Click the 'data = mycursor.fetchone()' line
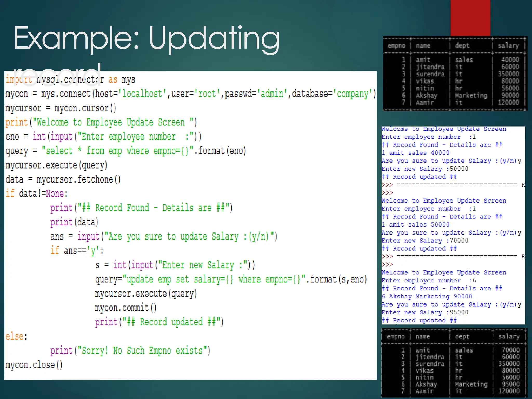 point(63,179)
